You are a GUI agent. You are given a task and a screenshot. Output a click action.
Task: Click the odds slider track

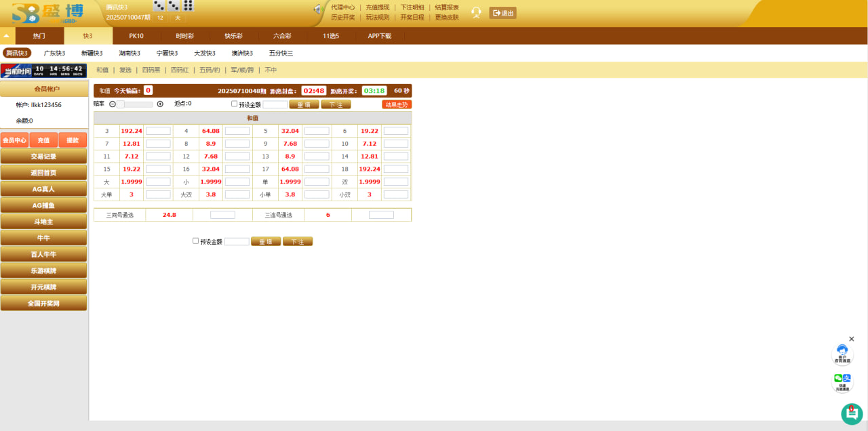[x=136, y=104]
